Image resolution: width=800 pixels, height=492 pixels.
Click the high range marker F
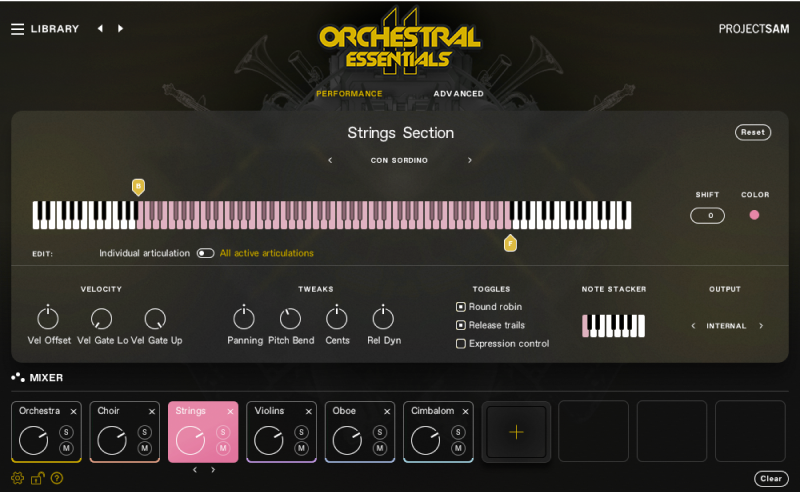point(510,243)
